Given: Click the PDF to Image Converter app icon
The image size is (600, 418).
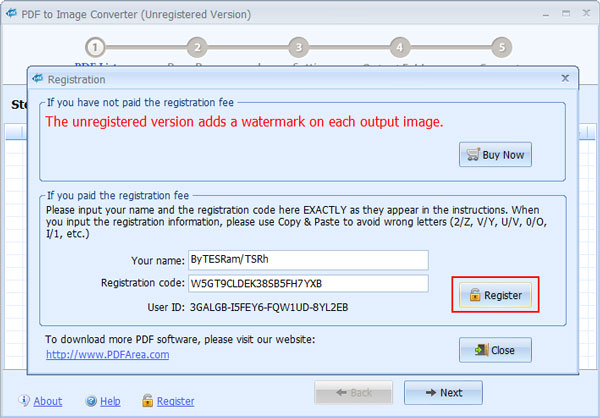Looking at the screenshot, I should pos(11,14).
